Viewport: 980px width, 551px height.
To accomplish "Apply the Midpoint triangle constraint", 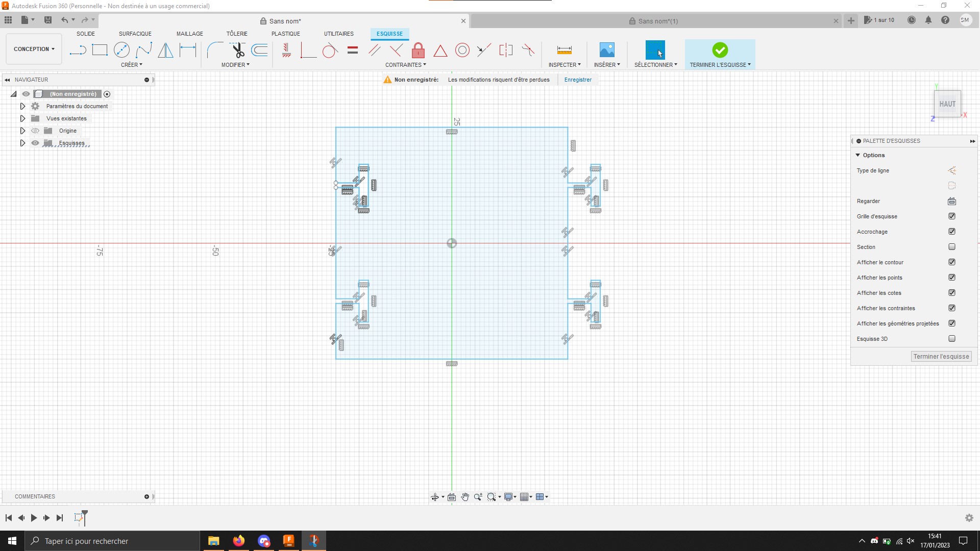I will 440,51.
